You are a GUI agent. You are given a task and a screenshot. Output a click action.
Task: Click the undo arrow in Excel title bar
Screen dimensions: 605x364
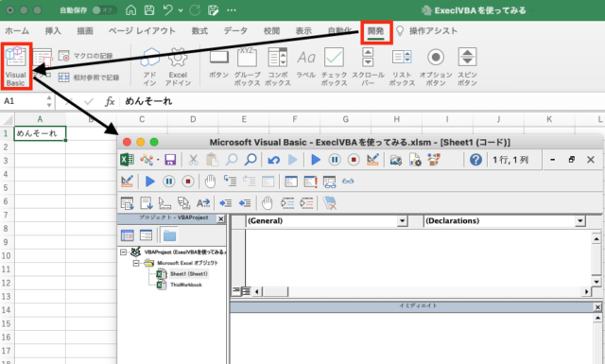168,10
